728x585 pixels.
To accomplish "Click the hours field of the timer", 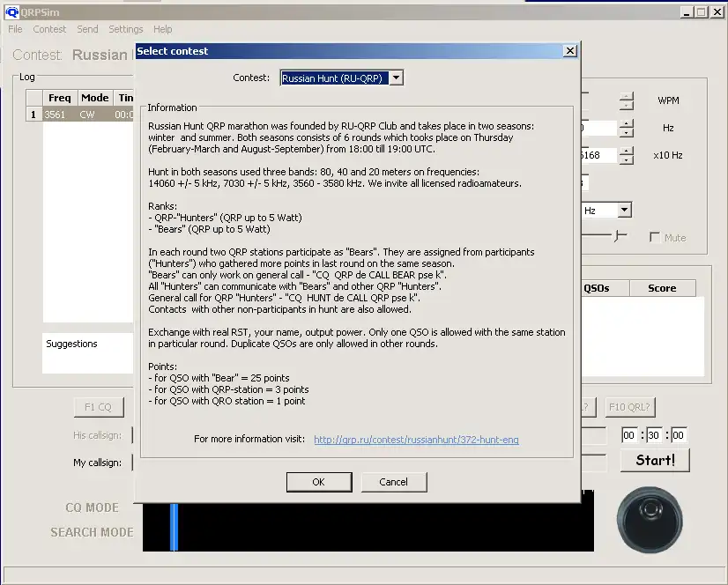I will [x=629, y=435].
